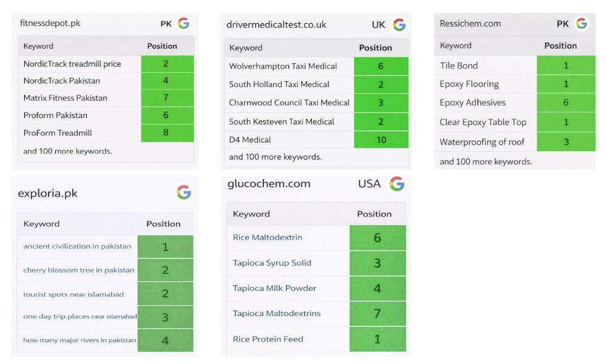Open the 'ancient civilization in pakistan' keyword link
Screen dimensions: 607x364
point(77,246)
